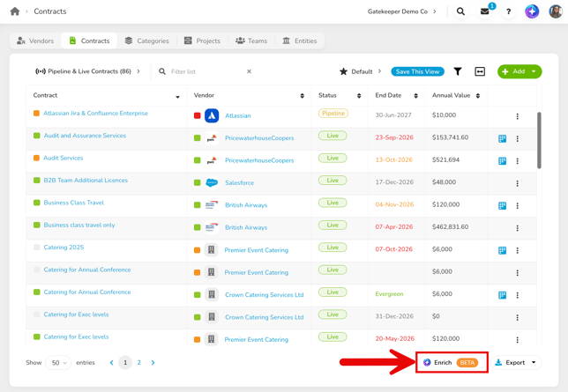Click the 07-Apr-2026 end date

[393, 227]
